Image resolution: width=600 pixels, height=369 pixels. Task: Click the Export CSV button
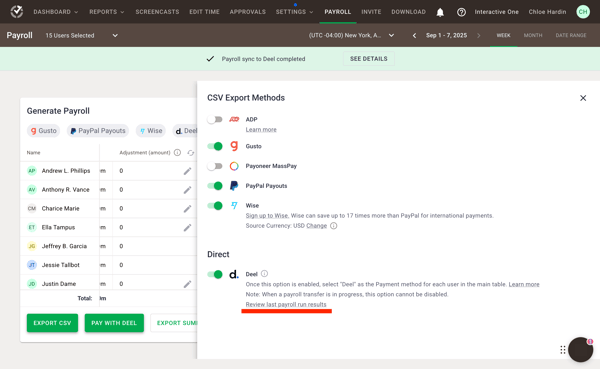[52, 323]
